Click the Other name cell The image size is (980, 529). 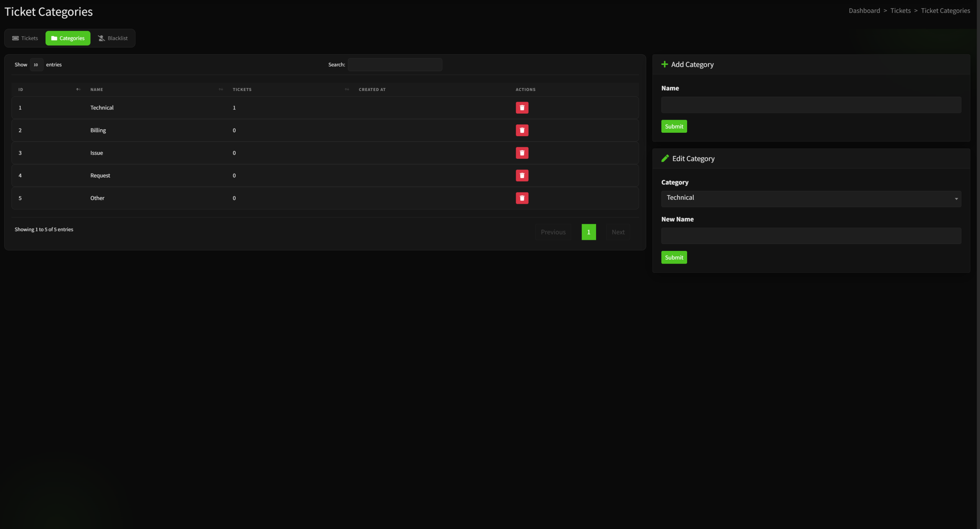[x=97, y=198]
